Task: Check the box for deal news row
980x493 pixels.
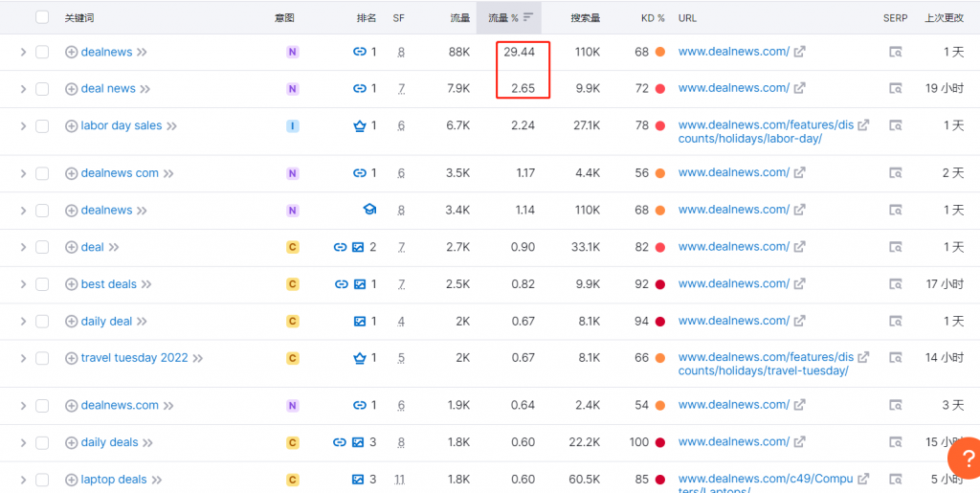Action: coord(42,89)
